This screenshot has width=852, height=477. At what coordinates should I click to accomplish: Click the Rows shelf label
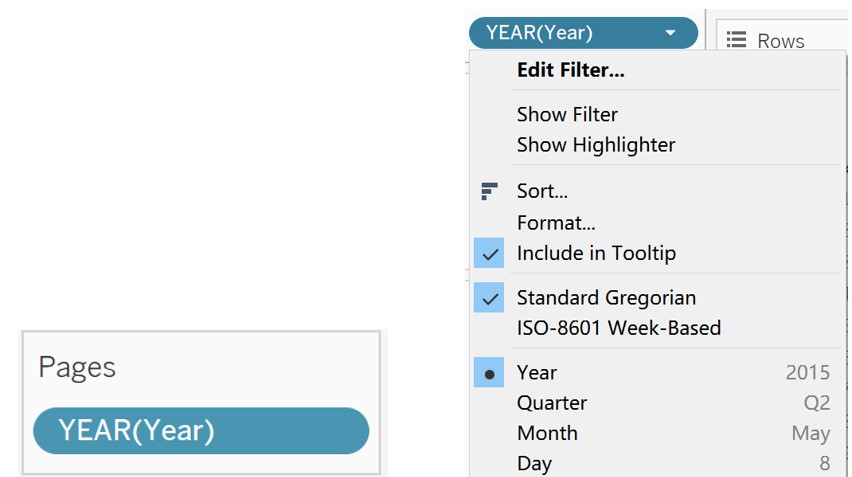coord(781,41)
